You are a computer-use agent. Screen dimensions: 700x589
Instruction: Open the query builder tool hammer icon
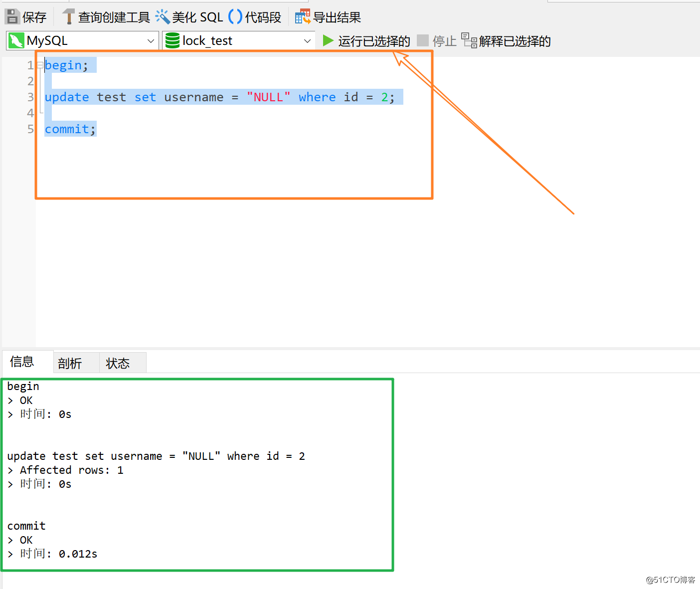pyautogui.click(x=68, y=17)
